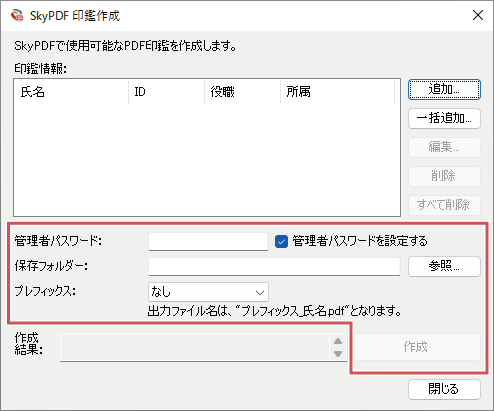Click up arrow in 作成結果 scrollbar
Image resolution: width=494 pixels, height=411 pixels.
338,341
